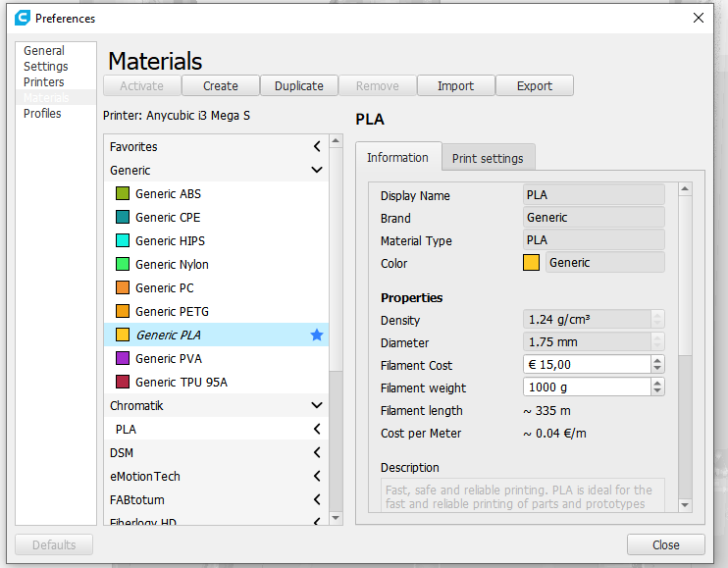The height and width of the screenshot is (568, 728).
Task: Switch to the Information tab
Action: coord(398,157)
